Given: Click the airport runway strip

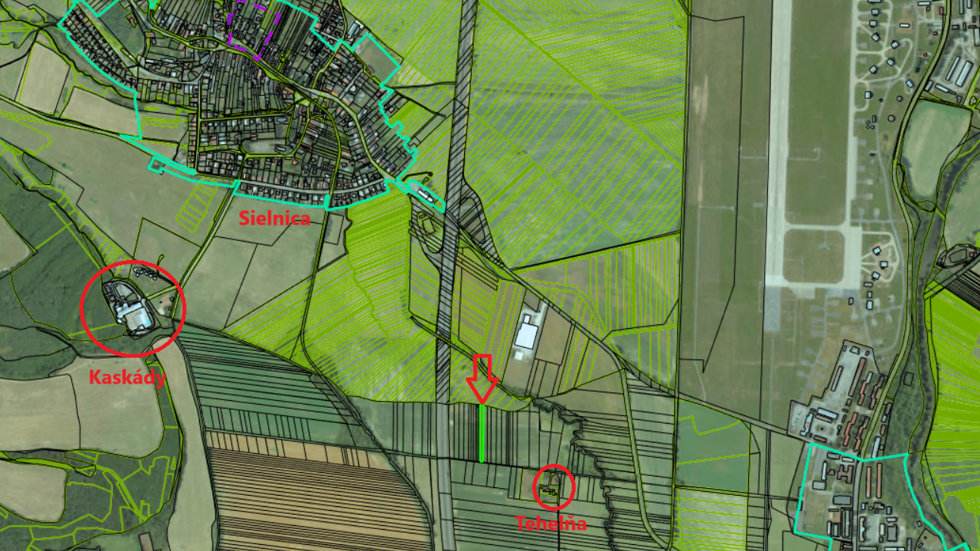Looking at the screenshot, I should (x=778, y=152).
